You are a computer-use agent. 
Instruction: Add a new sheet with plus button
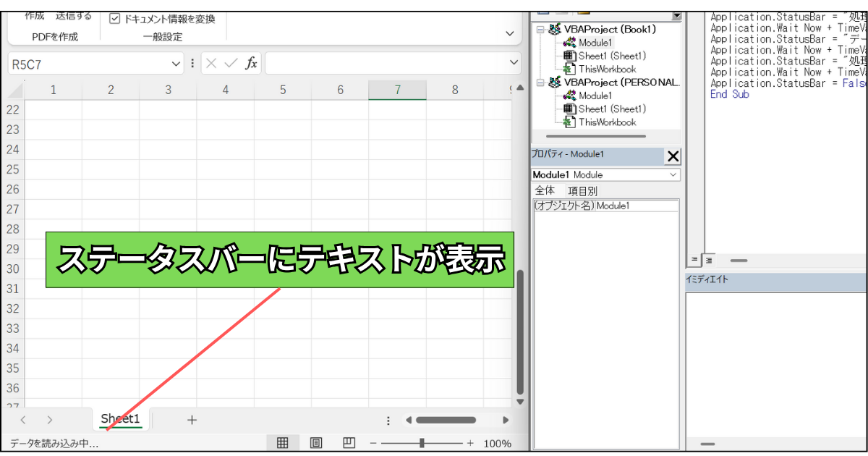point(192,420)
